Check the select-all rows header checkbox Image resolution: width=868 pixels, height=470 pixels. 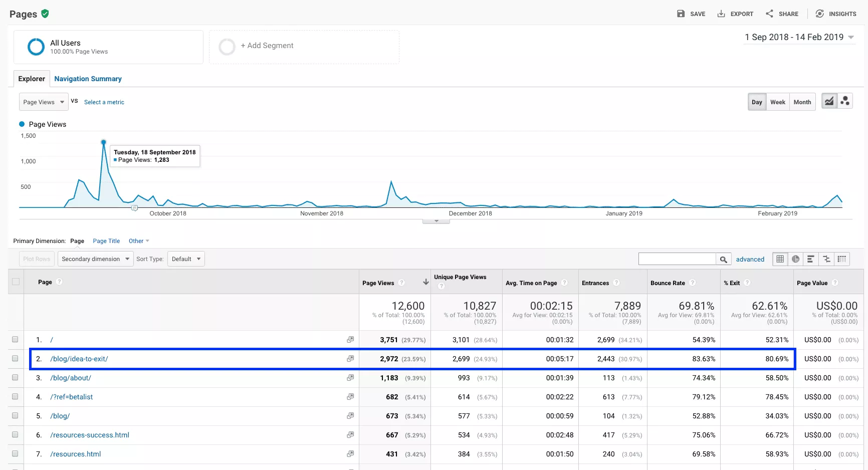tap(16, 282)
